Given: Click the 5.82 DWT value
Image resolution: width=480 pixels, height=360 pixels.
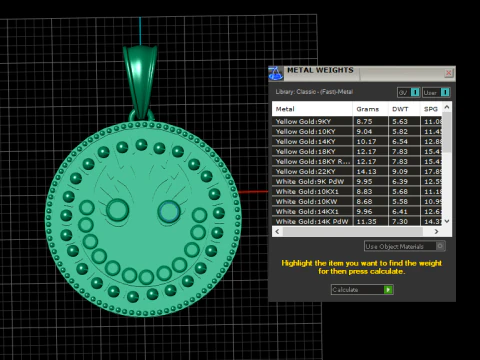Looking at the screenshot, I should tap(400, 131).
